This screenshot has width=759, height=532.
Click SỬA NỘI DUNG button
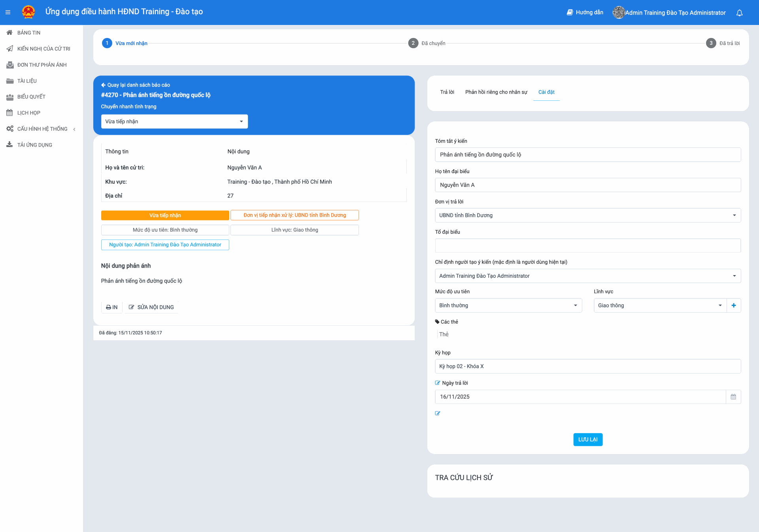click(x=151, y=307)
